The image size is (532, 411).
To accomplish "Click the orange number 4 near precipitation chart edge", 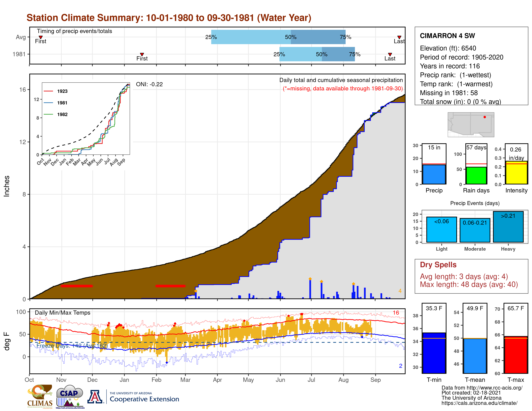I will click(x=400, y=291).
